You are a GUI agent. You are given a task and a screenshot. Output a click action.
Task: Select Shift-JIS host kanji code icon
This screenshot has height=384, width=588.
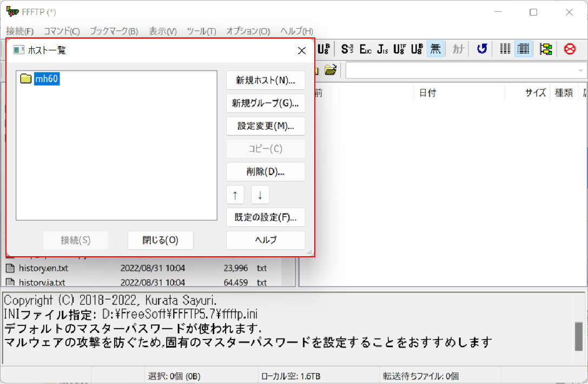click(347, 49)
